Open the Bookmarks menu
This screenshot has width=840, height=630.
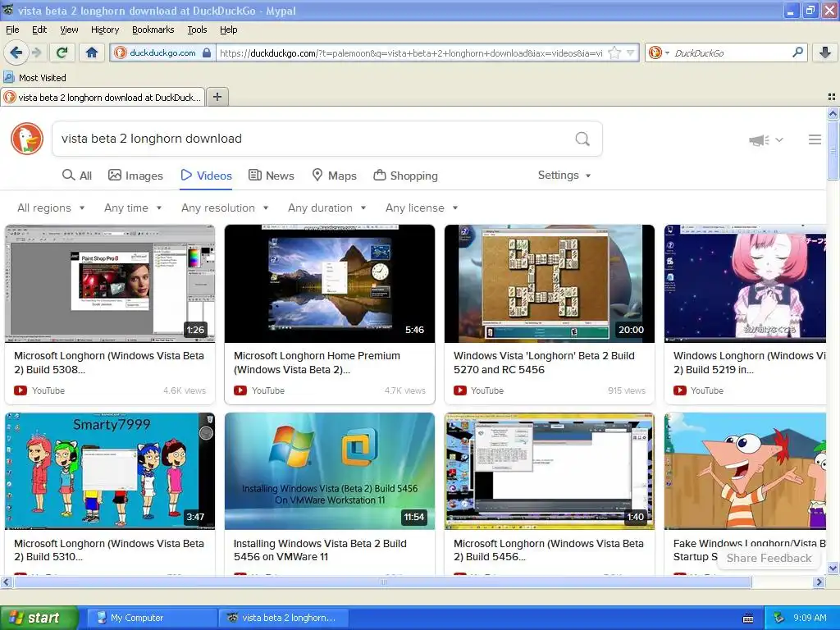153,30
